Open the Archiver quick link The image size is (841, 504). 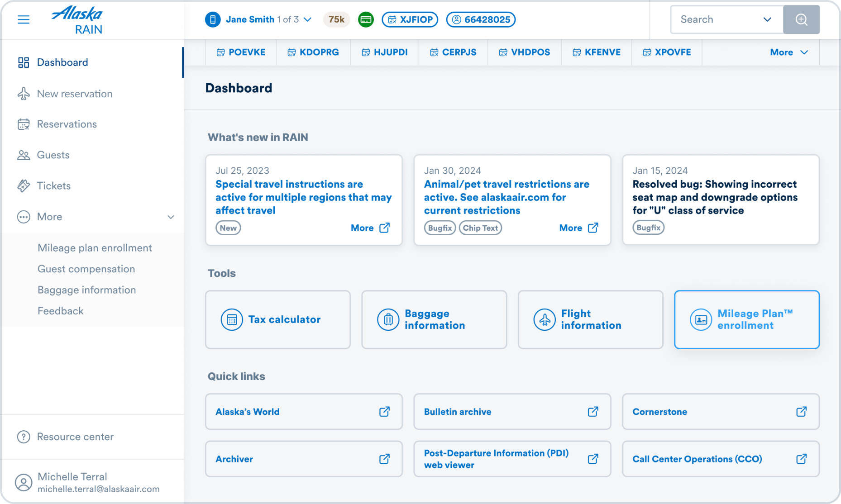(304, 459)
